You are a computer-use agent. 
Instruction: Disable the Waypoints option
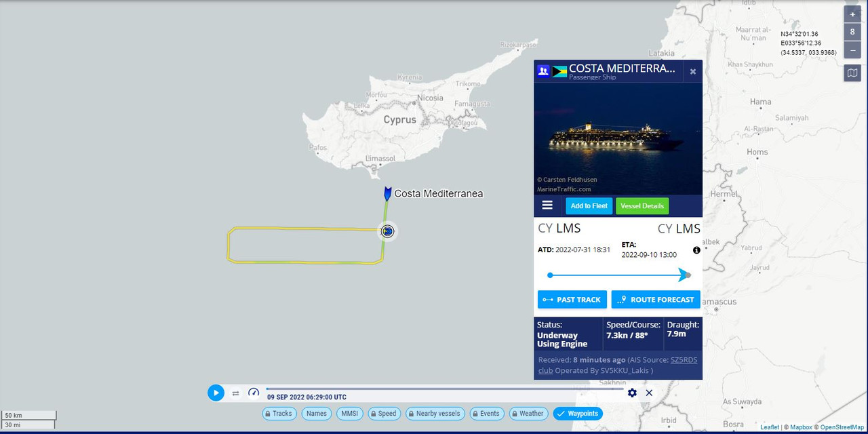[578, 414]
